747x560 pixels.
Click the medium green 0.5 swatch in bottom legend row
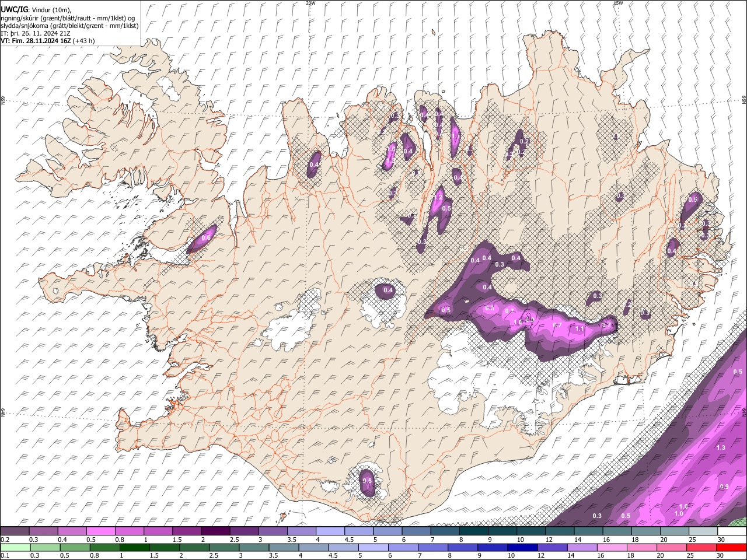pyautogui.click(x=75, y=548)
